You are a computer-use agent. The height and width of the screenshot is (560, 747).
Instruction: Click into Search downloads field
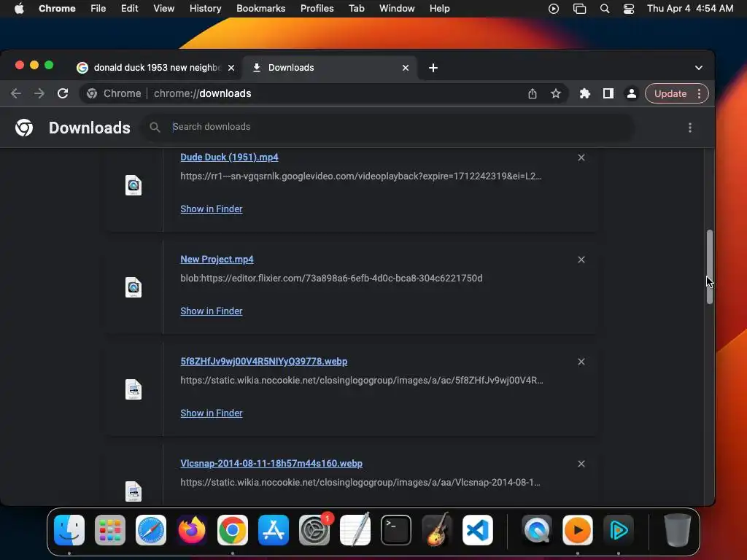coord(388,127)
